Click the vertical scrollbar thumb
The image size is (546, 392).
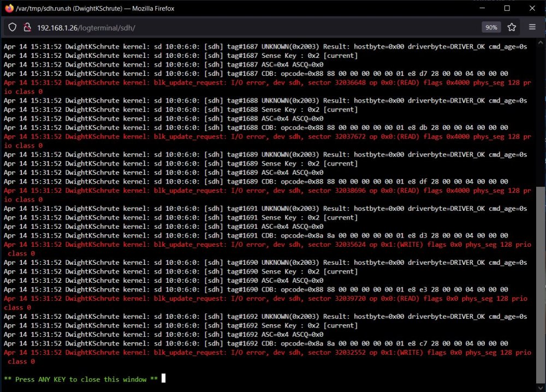pos(541,284)
